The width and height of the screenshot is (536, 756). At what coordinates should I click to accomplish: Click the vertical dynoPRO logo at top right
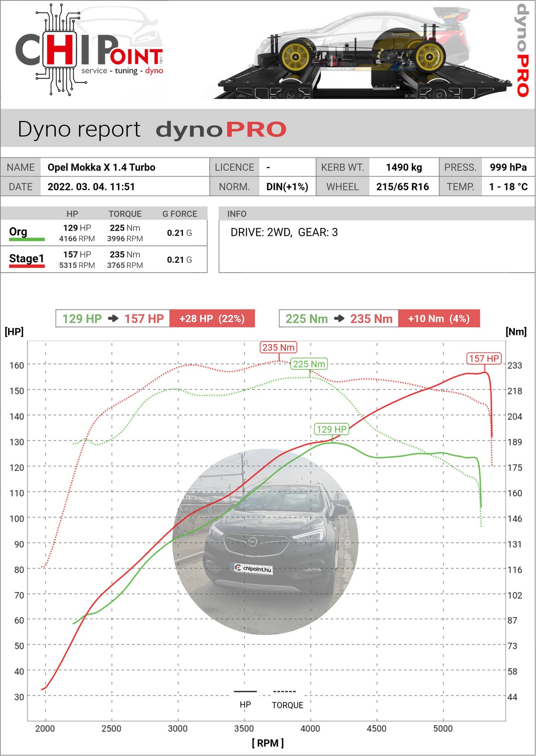coord(521,50)
